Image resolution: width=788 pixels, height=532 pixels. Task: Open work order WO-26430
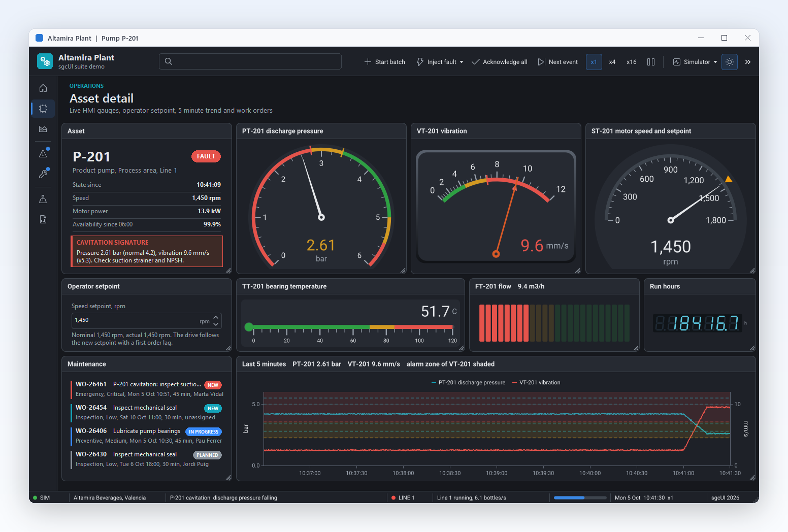click(x=147, y=459)
